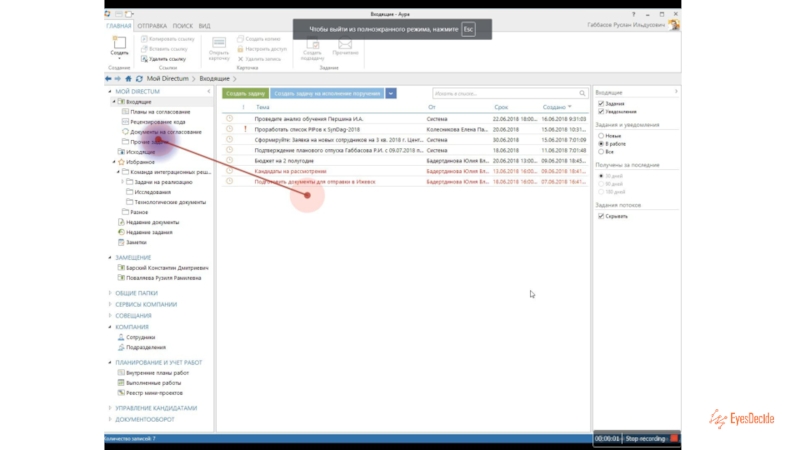800x450 pixels.
Task: Click the refresh icon next to Мой Directum
Action: tap(138, 77)
